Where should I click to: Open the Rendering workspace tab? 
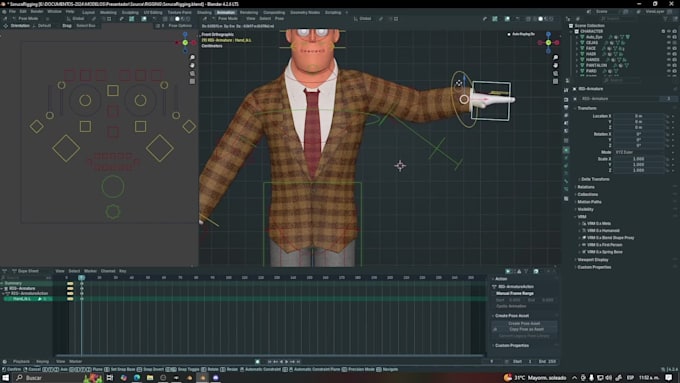[248, 13]
